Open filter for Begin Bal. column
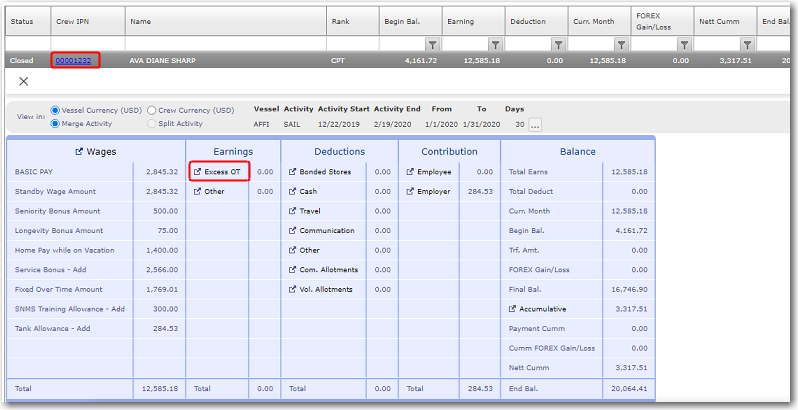 (432, 45)
